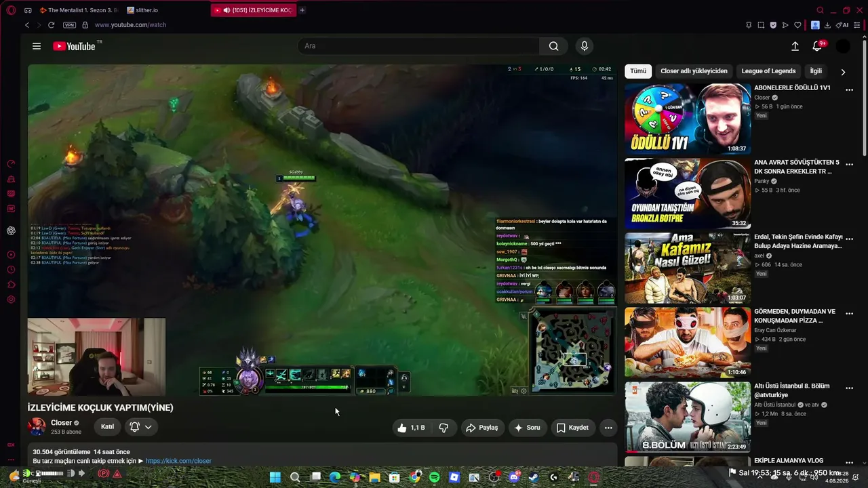Open the Closer channel name link
Image resolution: width=868 pixels, height=488 pixels.
click(x=61, y=423)
